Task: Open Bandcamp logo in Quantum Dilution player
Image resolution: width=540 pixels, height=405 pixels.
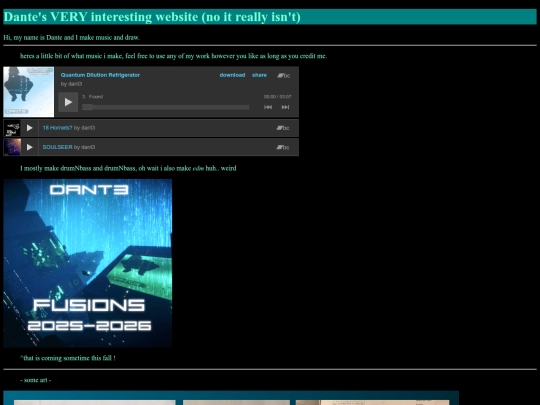Action: 283,75
